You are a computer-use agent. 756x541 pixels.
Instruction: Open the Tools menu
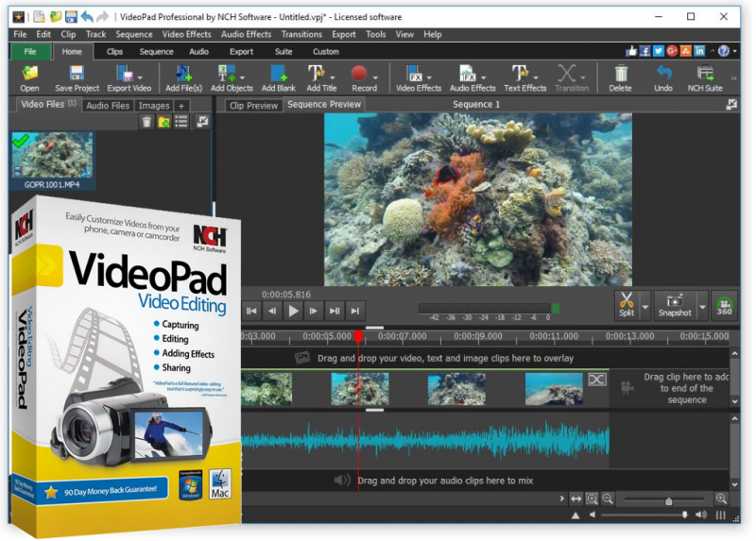tap(375, 34)
